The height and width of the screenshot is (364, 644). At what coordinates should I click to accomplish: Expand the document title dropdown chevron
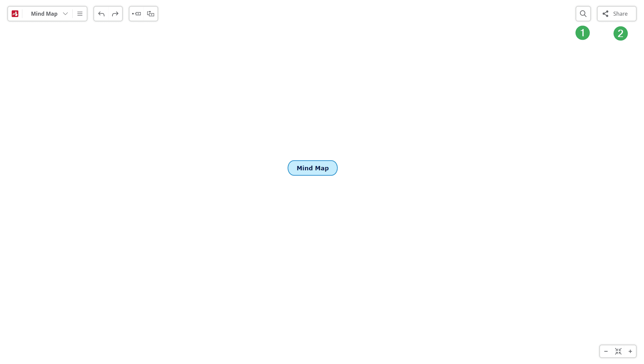pyautogui.click(x=65, y=14)
